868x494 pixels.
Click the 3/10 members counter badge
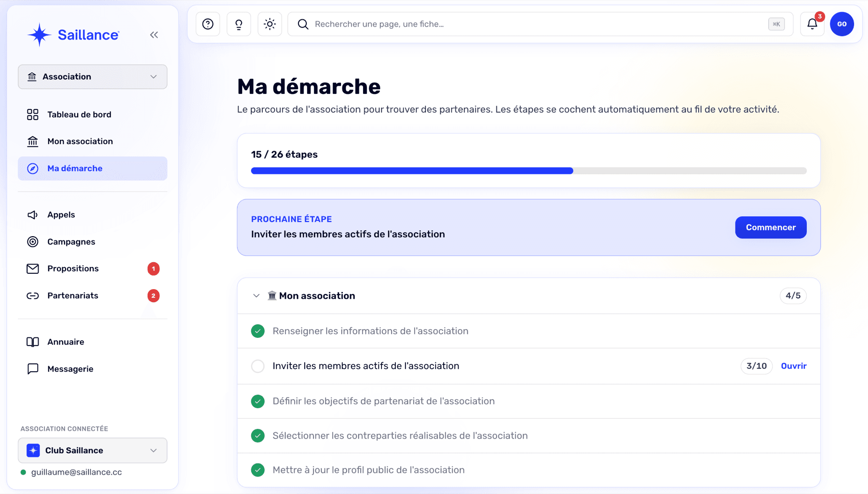756,366
